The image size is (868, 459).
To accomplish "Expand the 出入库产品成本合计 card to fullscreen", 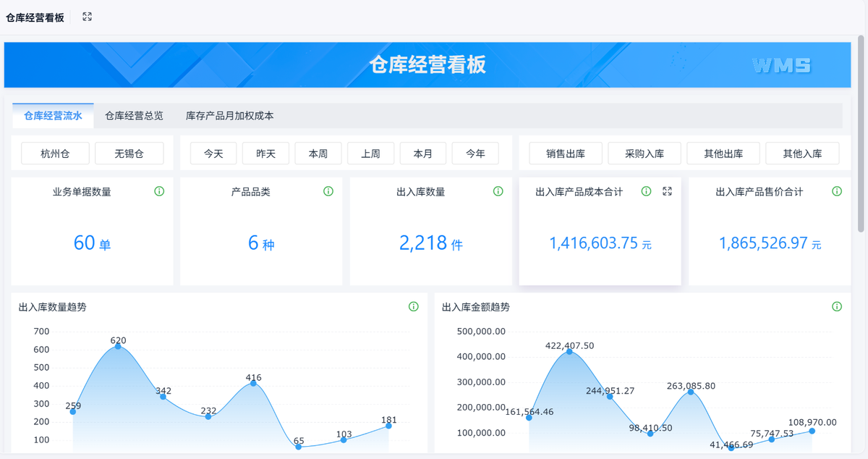I will click(668, 191).
